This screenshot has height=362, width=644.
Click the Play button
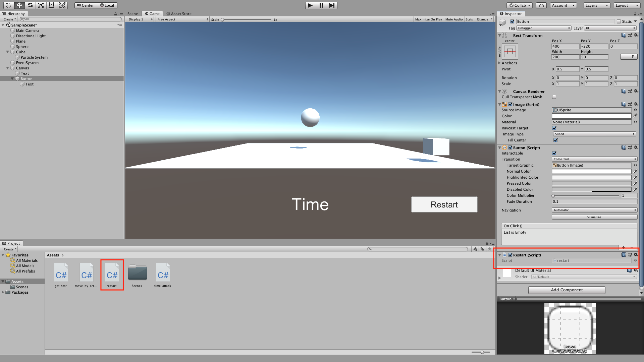click(310, 5)
